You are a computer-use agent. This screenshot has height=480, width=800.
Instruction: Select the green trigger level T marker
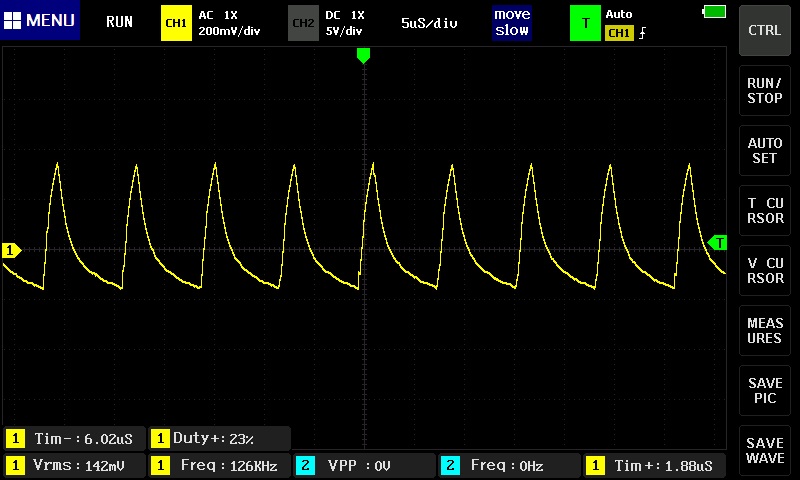point(717,243)
